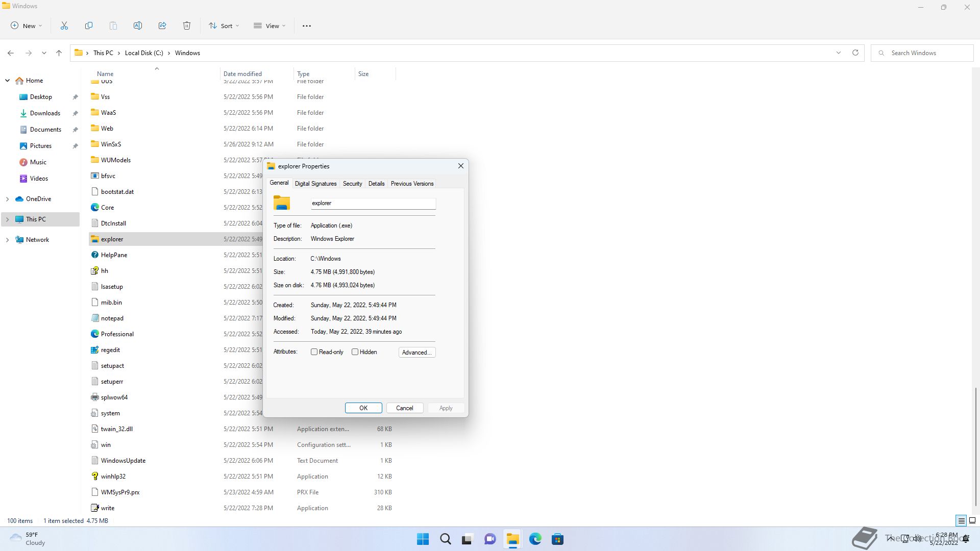
Task: Open the weather widget showing 59°F
Action: [x=28, y=539]
